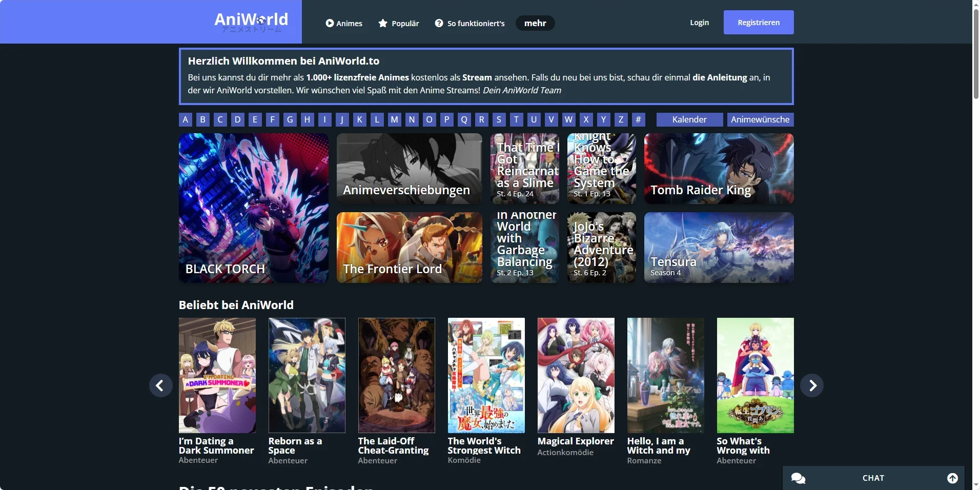This screenshot has height=490, width=980.
Task: Open the Animeverschiebungen tile
Action: pyautogui.click(x=410, y=169)
